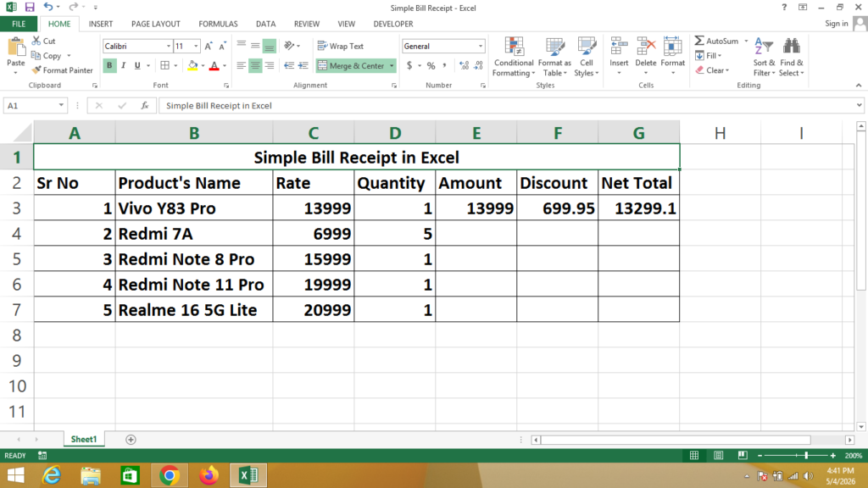Increase font size with the large A icon
Screen dimensions: 868x488
(x=209, y=47)
